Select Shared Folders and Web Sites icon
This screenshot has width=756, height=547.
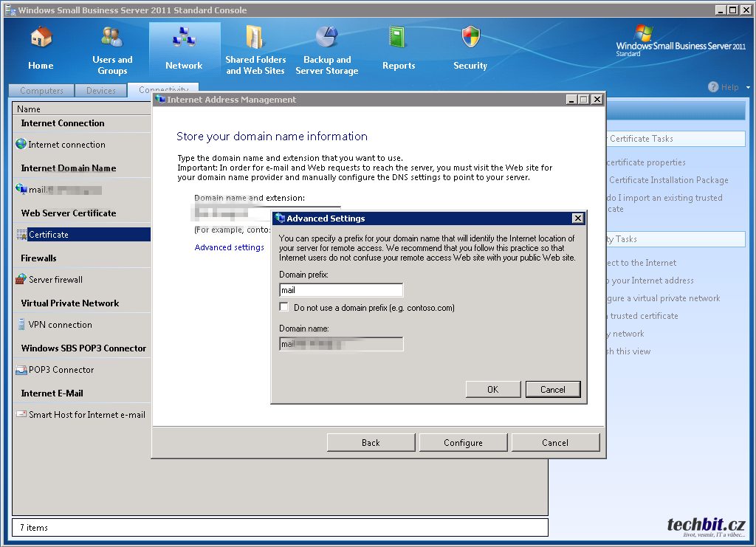coord(255,37)
